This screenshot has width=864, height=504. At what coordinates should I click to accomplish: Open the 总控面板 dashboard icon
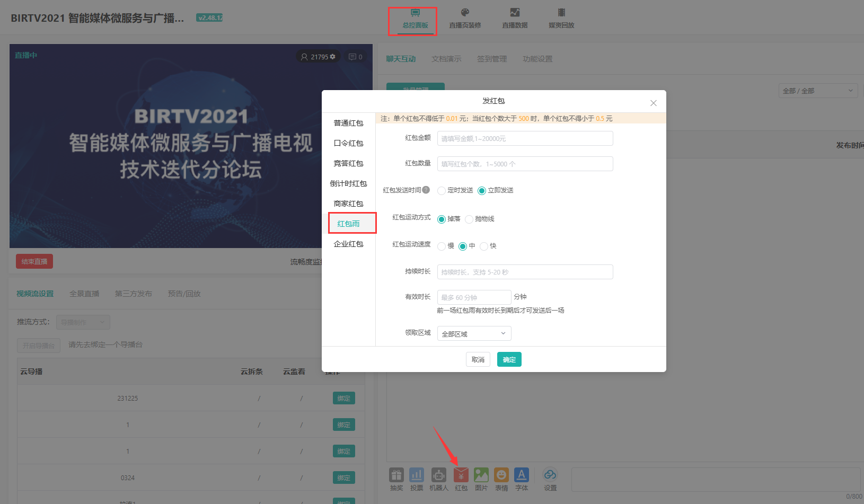coord(415,13)
